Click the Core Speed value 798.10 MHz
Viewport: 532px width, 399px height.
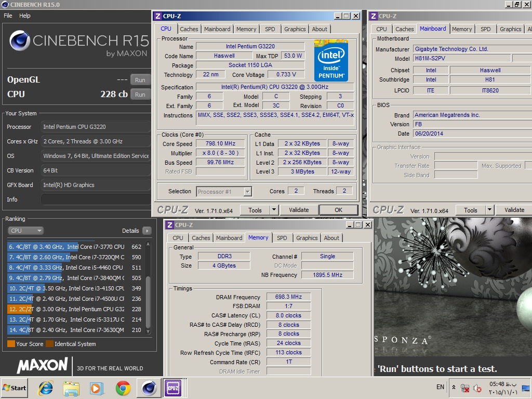(x=220, y=143)
